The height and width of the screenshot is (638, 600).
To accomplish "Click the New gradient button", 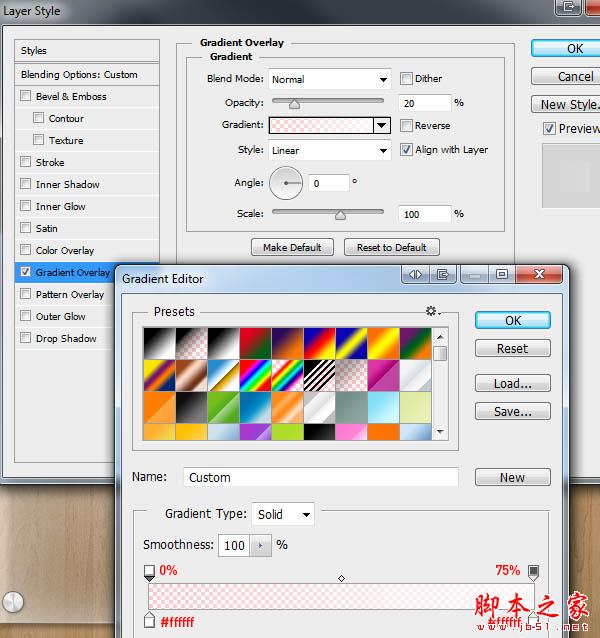I will (x=513, y=477).
